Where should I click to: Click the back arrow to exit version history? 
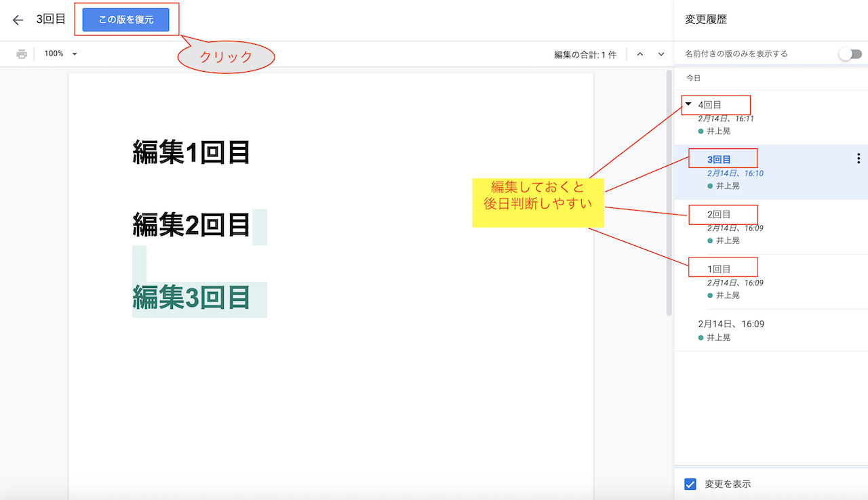[x=18, y=20]
